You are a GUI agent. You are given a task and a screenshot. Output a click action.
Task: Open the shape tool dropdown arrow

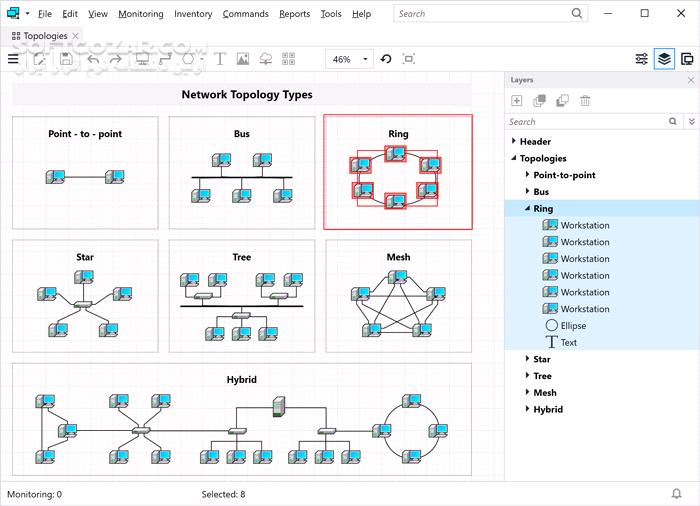(x=202, y=59)
